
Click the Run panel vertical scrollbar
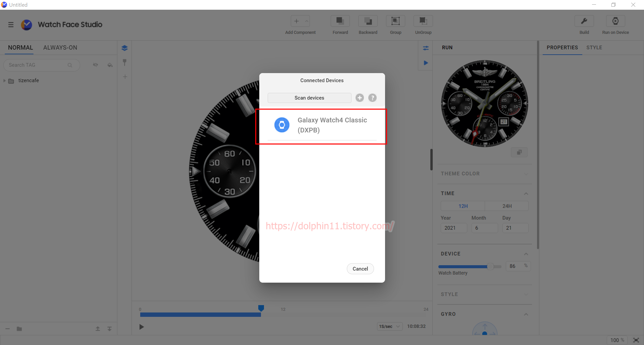[538, 145]
